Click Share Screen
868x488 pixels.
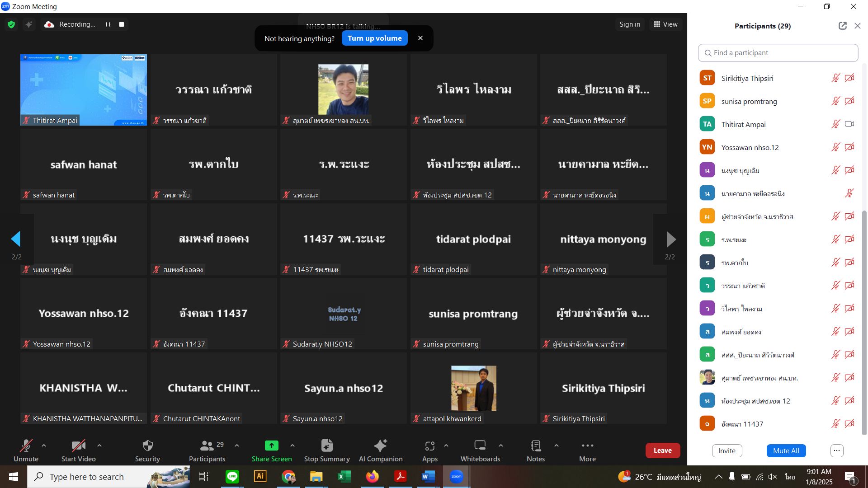pos(272,450)
